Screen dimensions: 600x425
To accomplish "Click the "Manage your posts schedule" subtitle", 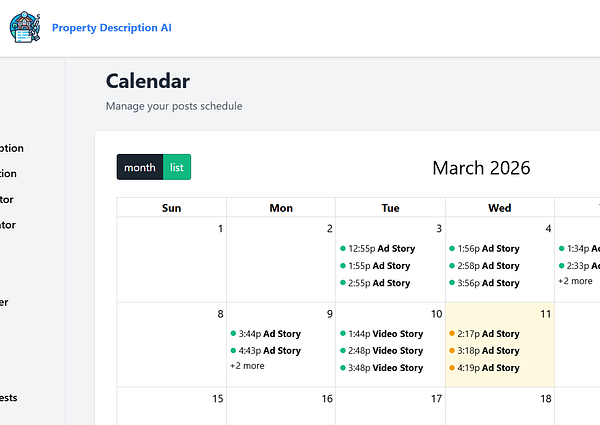I will 174,106.
